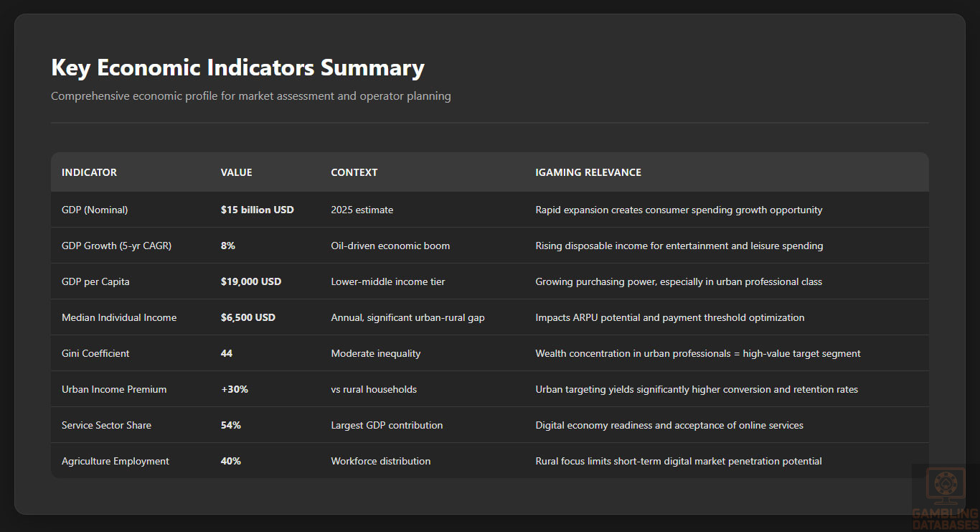This screenshot has height=532, width=980.
Task: Click the Oil-driven economic boom cell
Action: pos(390,246)
